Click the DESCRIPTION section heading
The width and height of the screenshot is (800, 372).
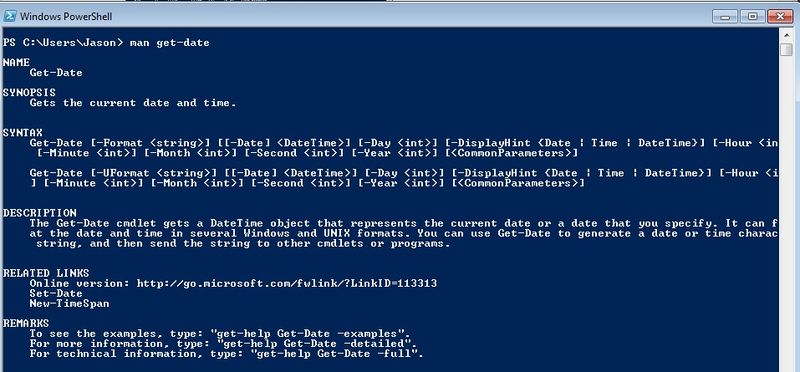(40, 213)
